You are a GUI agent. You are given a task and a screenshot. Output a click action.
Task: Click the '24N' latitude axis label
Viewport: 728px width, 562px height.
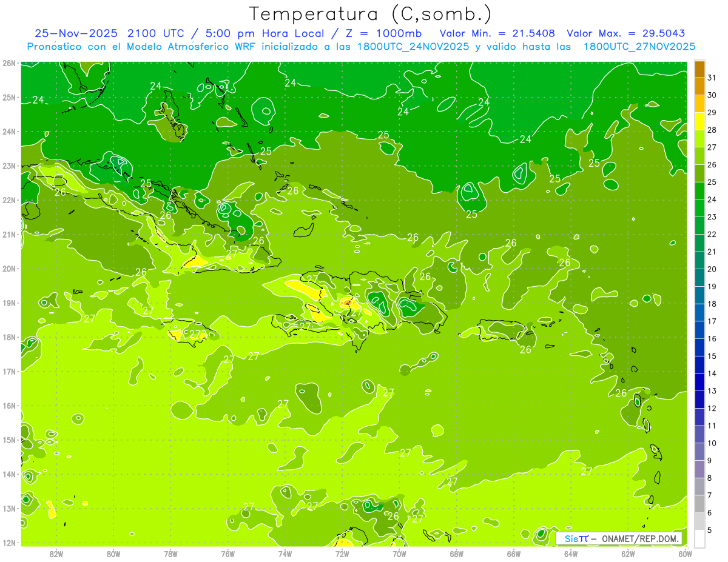pyautogui.click(x=10, y=132)
